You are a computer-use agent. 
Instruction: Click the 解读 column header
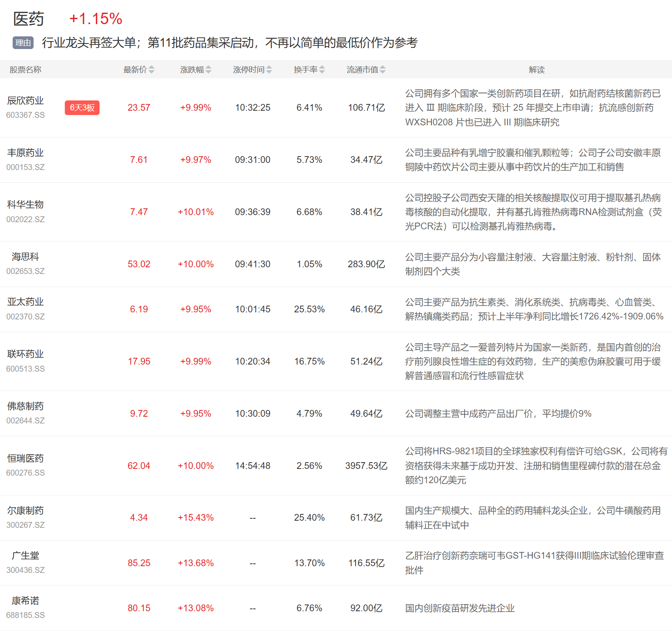tap(536, 70)
